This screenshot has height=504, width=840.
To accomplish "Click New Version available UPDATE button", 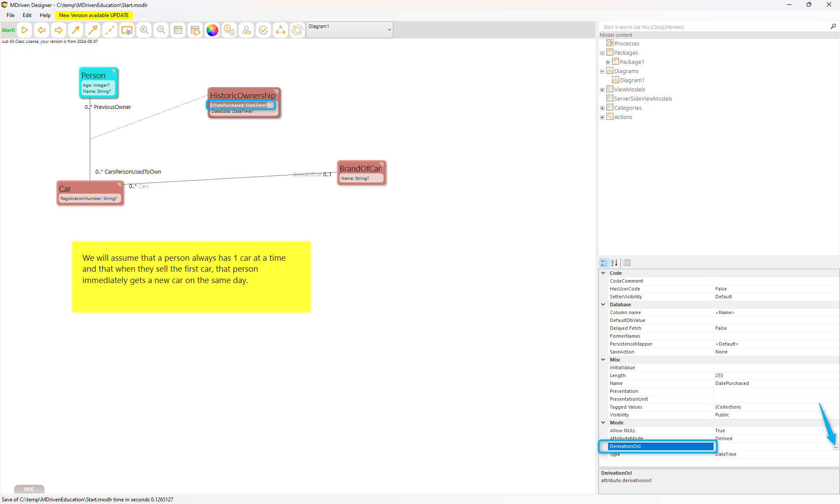I will [94, 15].
